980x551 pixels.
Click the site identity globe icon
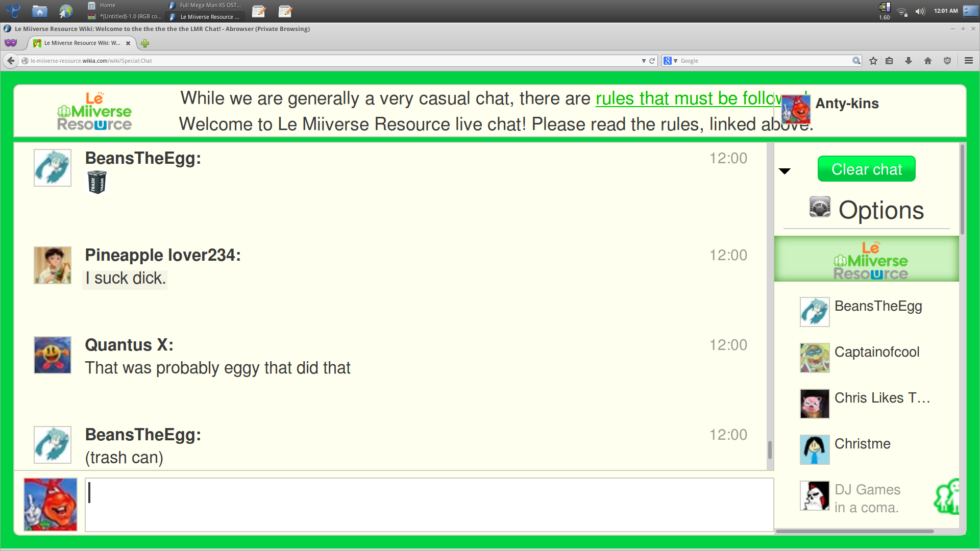[x=24, y=61]
